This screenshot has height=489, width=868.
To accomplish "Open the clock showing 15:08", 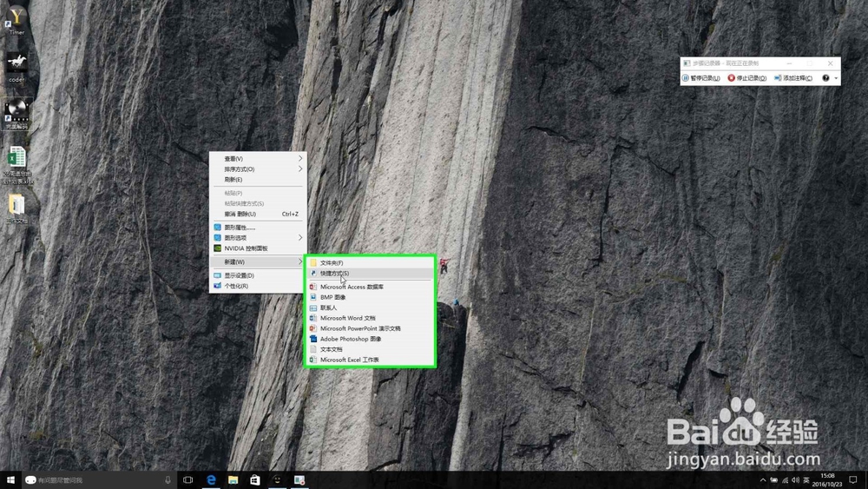I will pos(827,479).
